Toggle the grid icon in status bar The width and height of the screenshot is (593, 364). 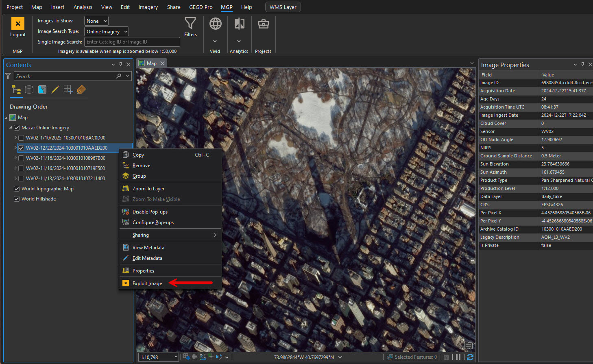click(x=194, y=357)
